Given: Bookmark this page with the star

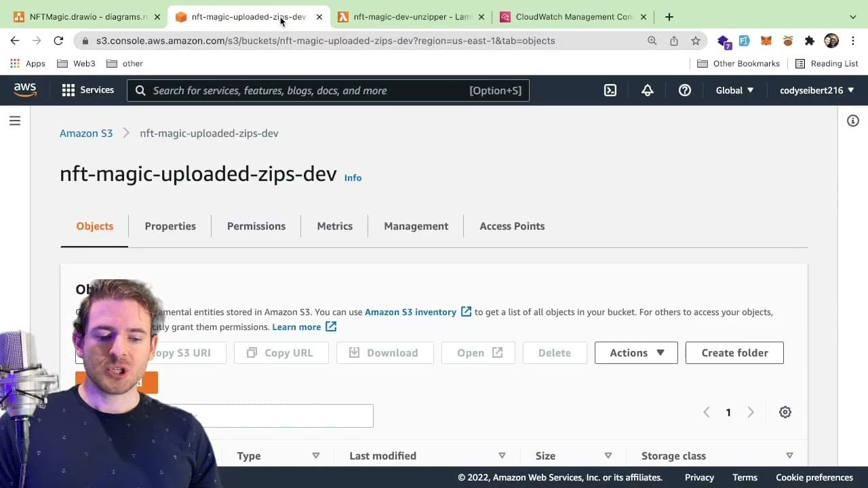Looking at the screenshot, I should (x=696, y=41).
